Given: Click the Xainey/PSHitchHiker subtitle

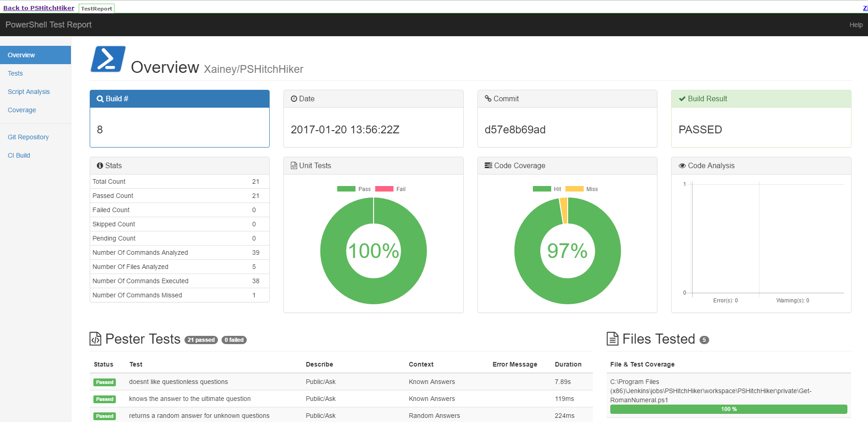Looking at the screenshot, I should tap(254, 69).
